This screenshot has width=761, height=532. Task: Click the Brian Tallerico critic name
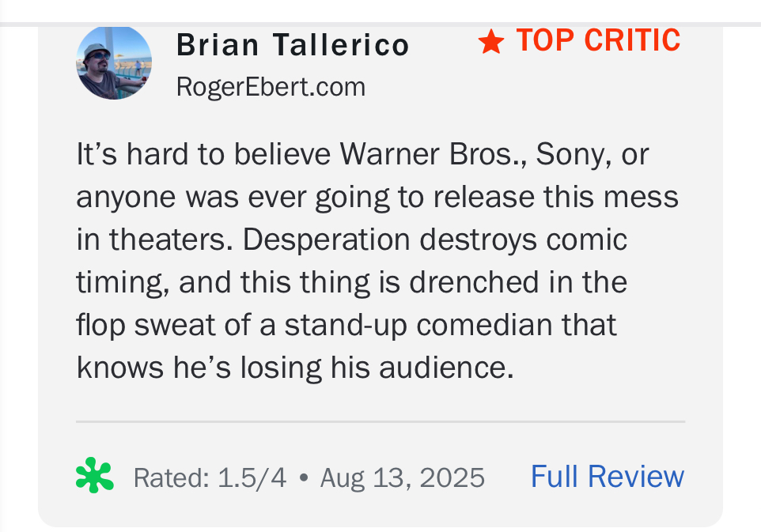click(293, 45)
